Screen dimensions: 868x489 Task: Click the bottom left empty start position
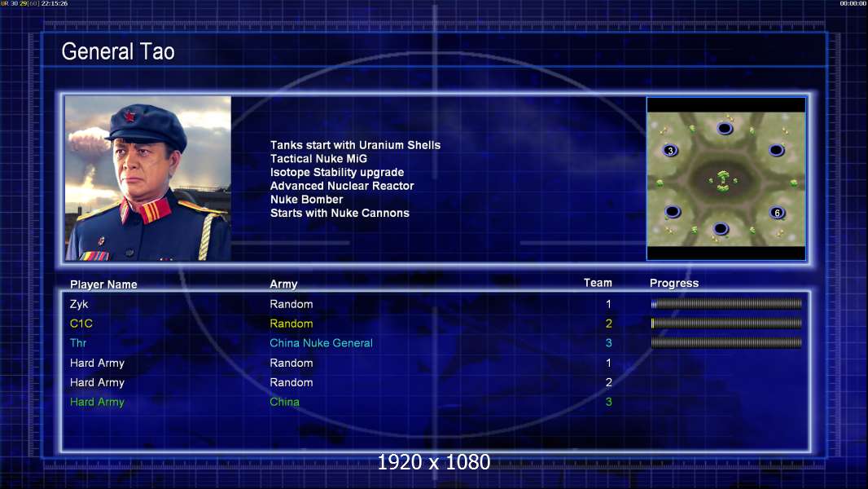tap(672, 212)
